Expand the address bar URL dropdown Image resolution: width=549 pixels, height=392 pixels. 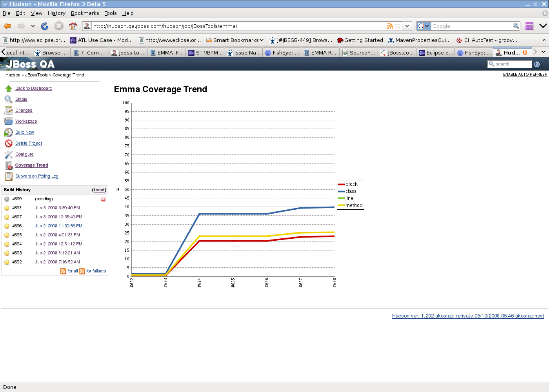pos(407,26)
